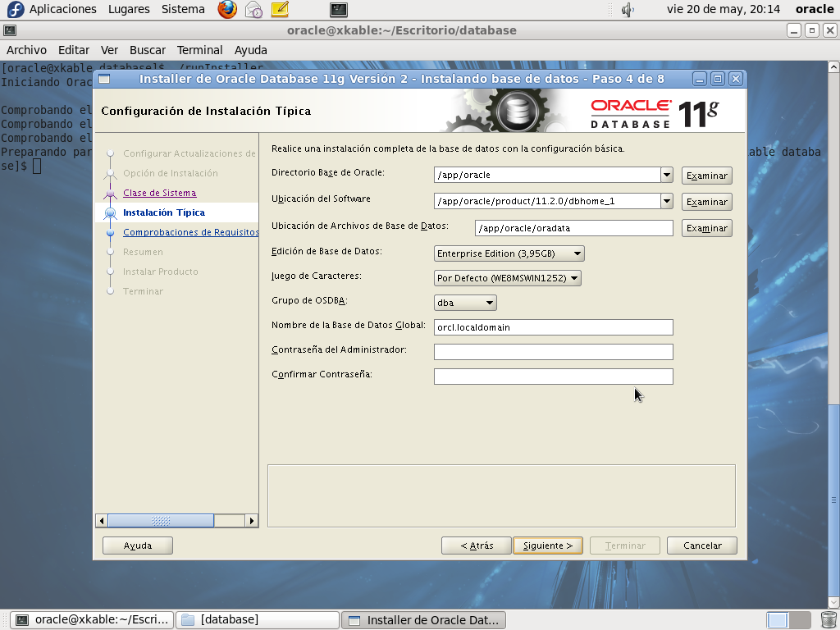Screen dimensions: 840x630
Task: Go to Comprobaciones de Requisitos step
Action: pos(190,232)
